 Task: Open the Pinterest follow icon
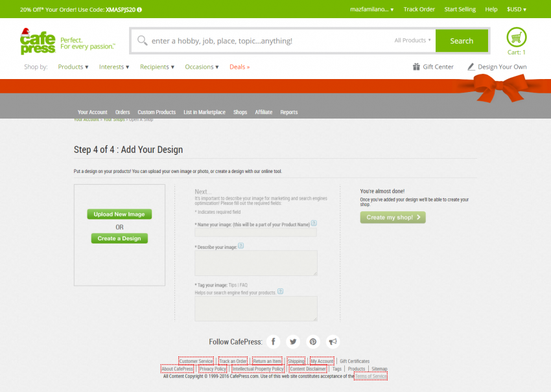pos(313,341)
